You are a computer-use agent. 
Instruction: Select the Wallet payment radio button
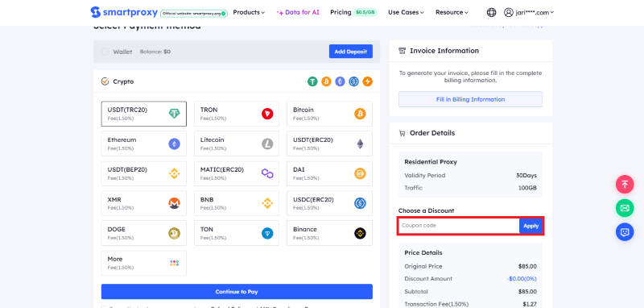[105, 52]
